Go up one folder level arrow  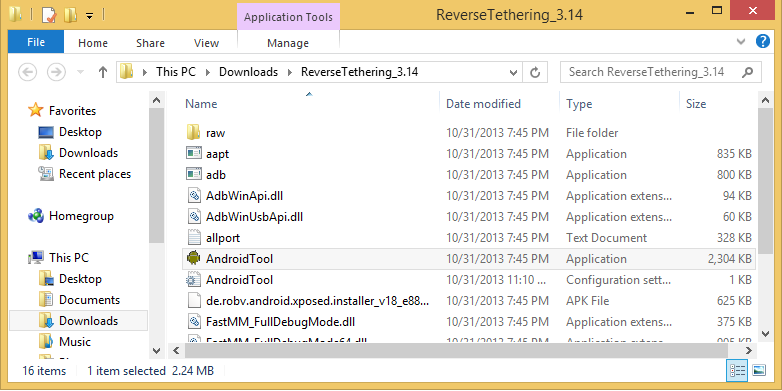(103, 72)
